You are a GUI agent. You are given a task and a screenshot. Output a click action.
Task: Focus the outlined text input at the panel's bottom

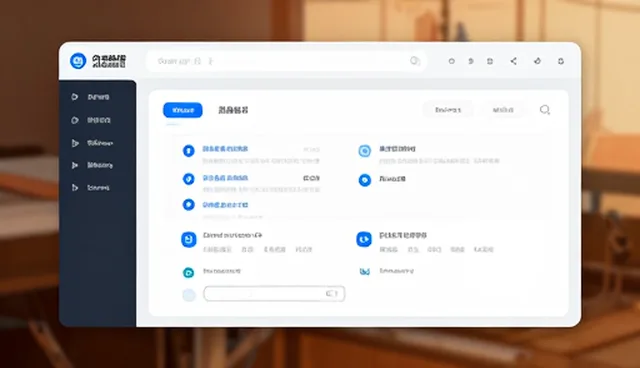[x=274, y=294]
